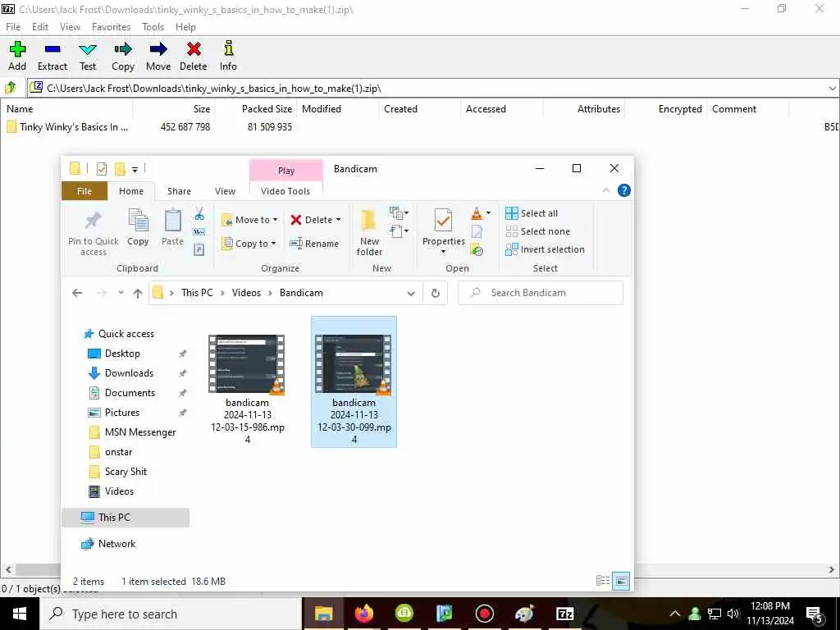Click the Rename button in Organize group
This screenshot has height=630, width=840.
coord(314,244)
